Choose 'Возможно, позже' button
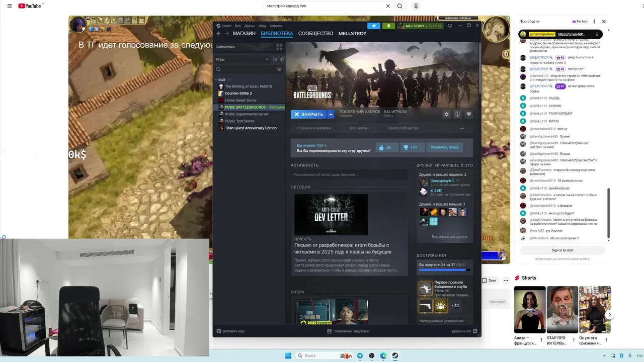Viewport: 644px width, 362px height. 444,147
